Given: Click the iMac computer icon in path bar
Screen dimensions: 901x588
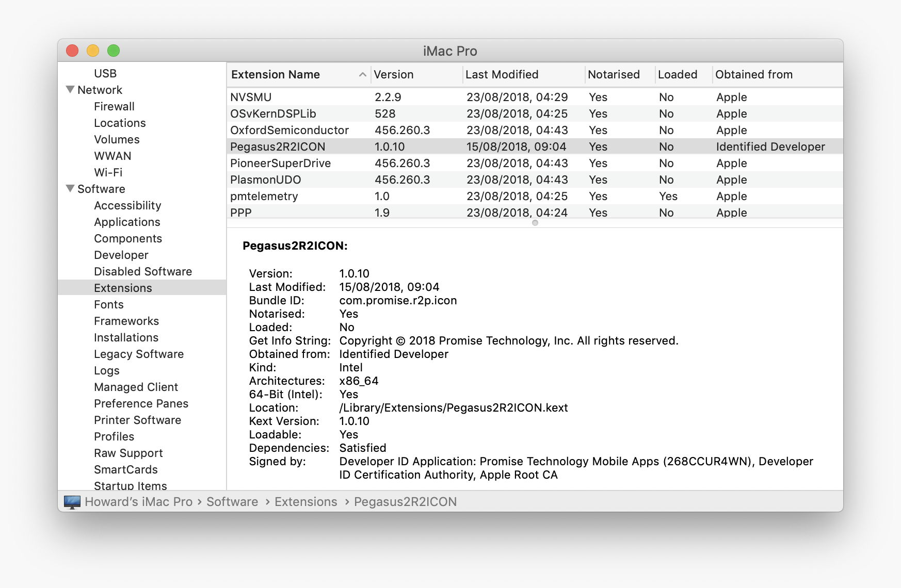Looking at the screenshot, I should (72, 502).
